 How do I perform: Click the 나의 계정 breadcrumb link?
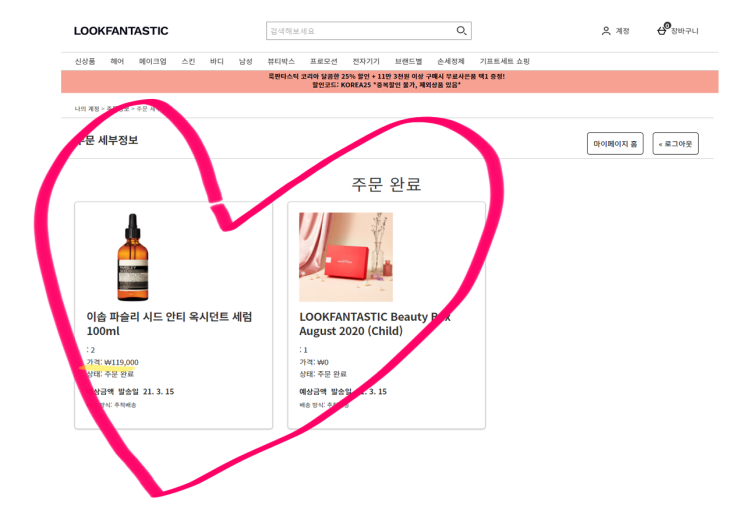(x=87, y=109)
